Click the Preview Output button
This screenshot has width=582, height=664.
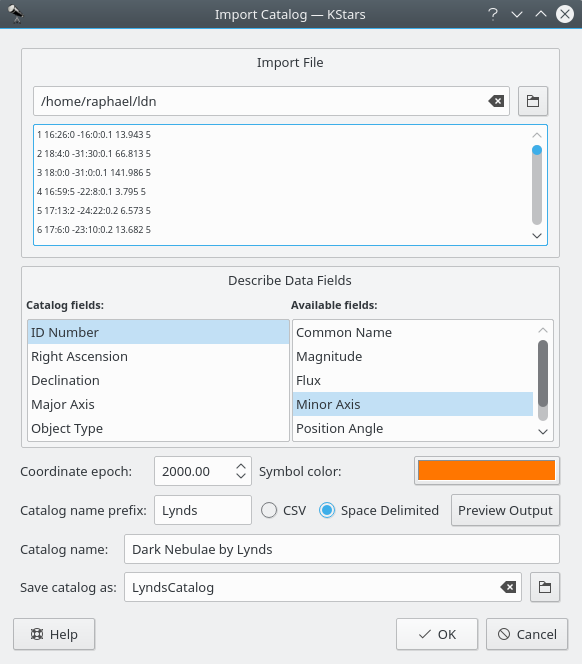tap(505, 510)
